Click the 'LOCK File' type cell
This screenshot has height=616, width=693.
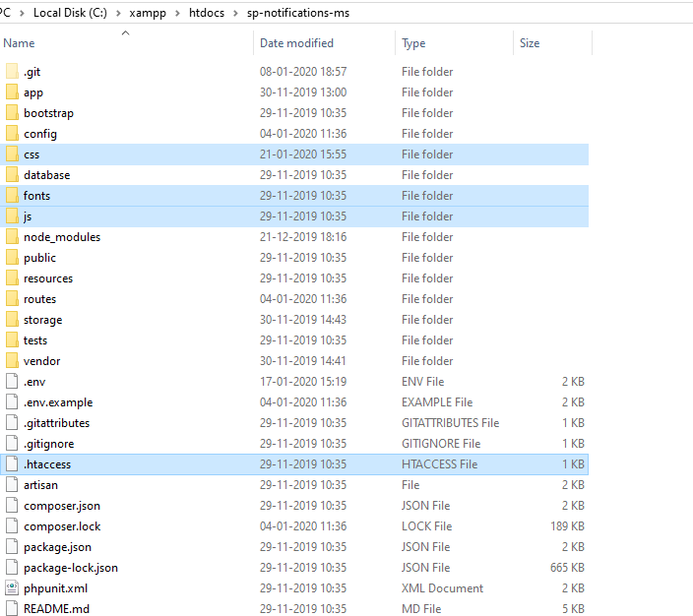426,526
